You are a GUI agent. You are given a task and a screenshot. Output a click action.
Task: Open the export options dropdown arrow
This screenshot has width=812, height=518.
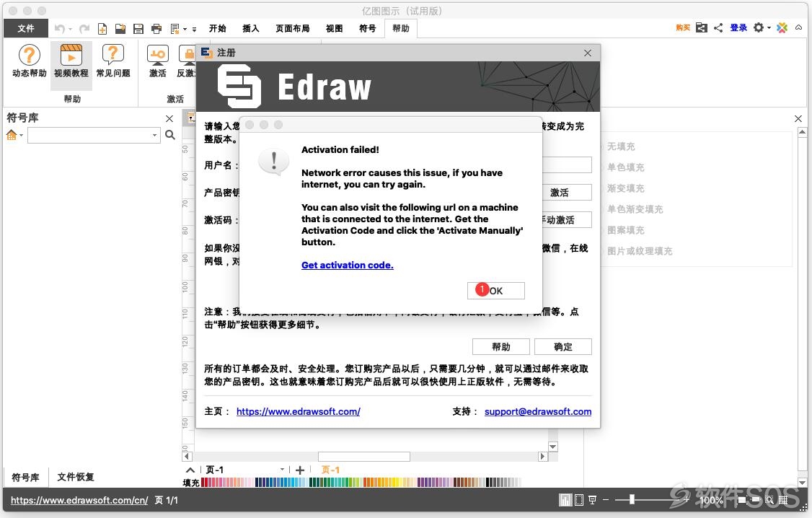[185, 29]
